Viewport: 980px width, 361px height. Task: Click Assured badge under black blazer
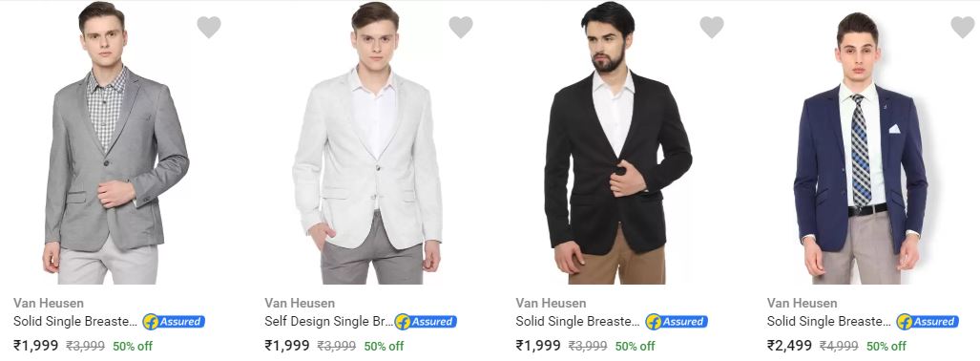677,322
